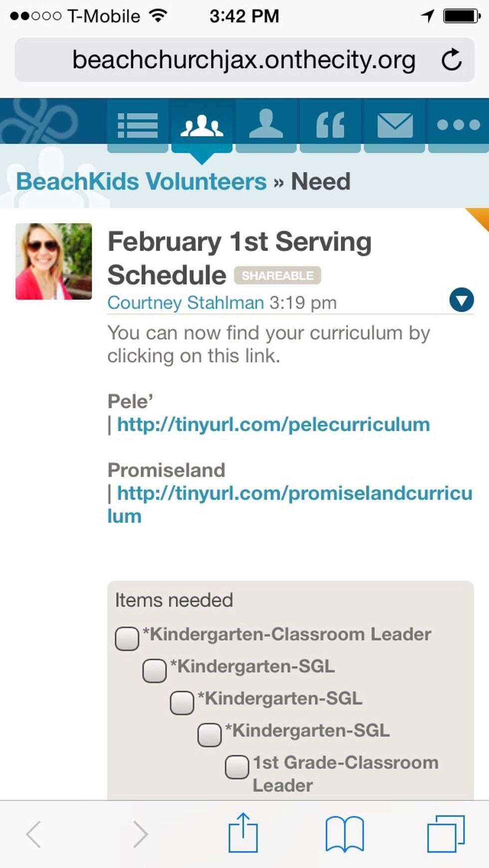The width and height of the screenshot is (489, 868).
Task: Expand the post options dropdown arrow
Action: pos(461,300)
